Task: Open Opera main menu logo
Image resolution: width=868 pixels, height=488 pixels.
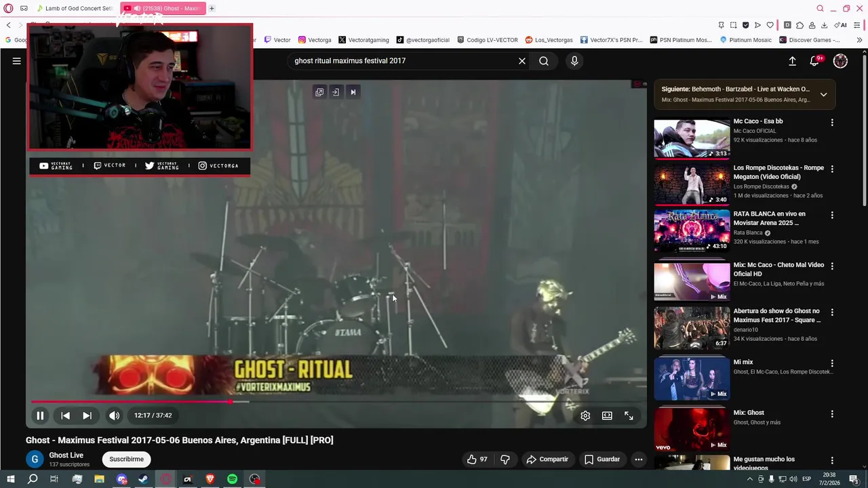Action: click(8, 8)
